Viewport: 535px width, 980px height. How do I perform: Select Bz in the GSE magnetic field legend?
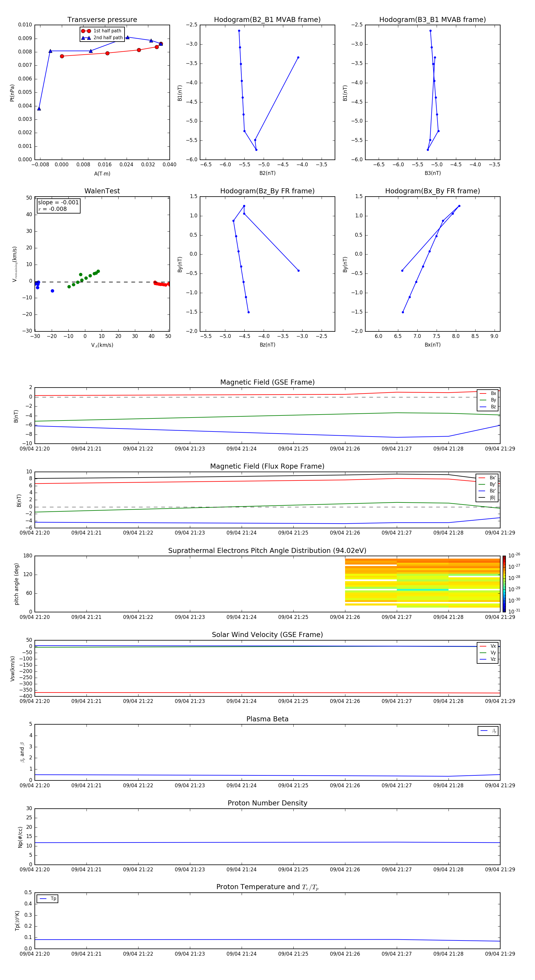[x=488, y=407]
